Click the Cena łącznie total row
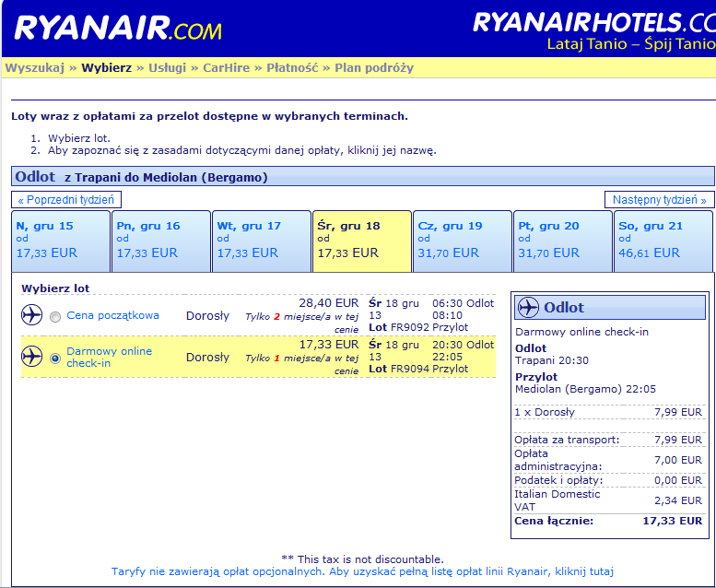Viewport: 716px width, 588px height. 608,521
